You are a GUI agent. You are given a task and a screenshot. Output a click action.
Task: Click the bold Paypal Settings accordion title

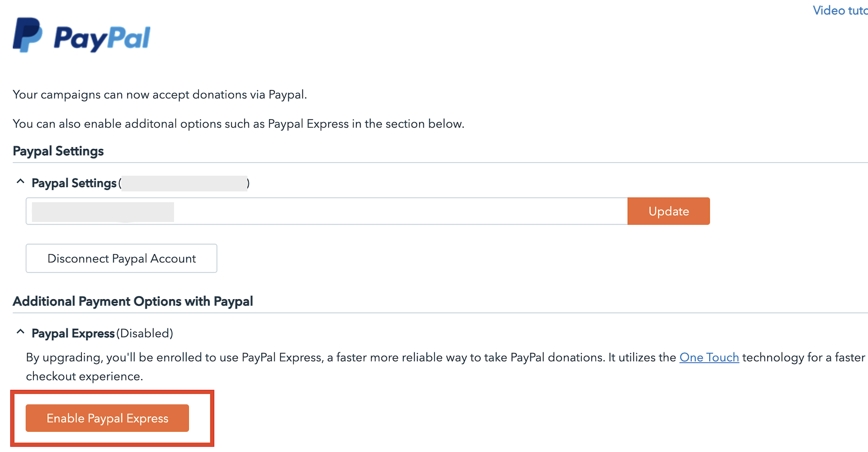[x=74, y=183]
